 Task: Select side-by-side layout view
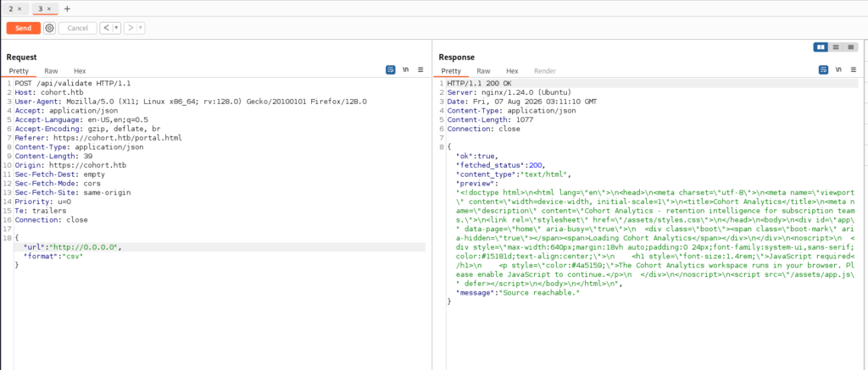(x=821, y=47)
